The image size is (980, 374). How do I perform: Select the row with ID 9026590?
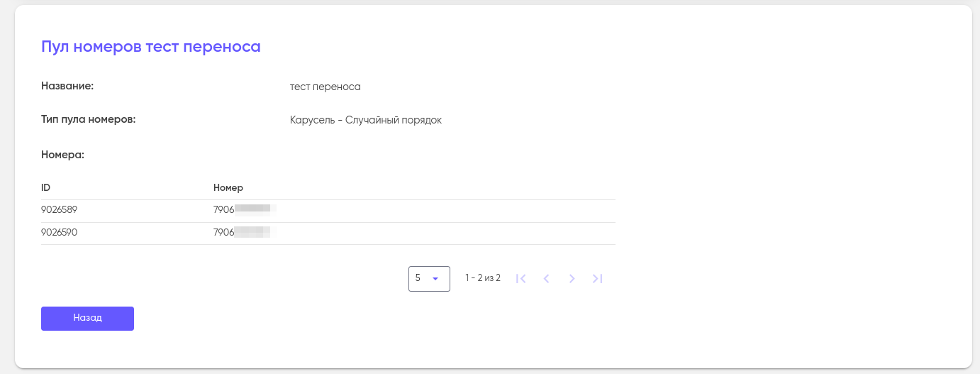coord(59,233)
